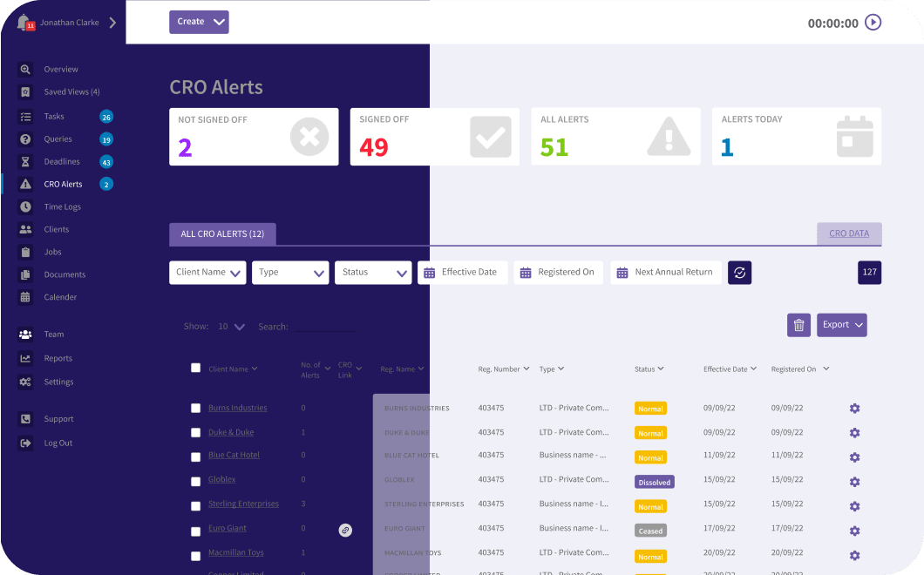
Task: Tick the select-all header checkbox
Action: 195,369
